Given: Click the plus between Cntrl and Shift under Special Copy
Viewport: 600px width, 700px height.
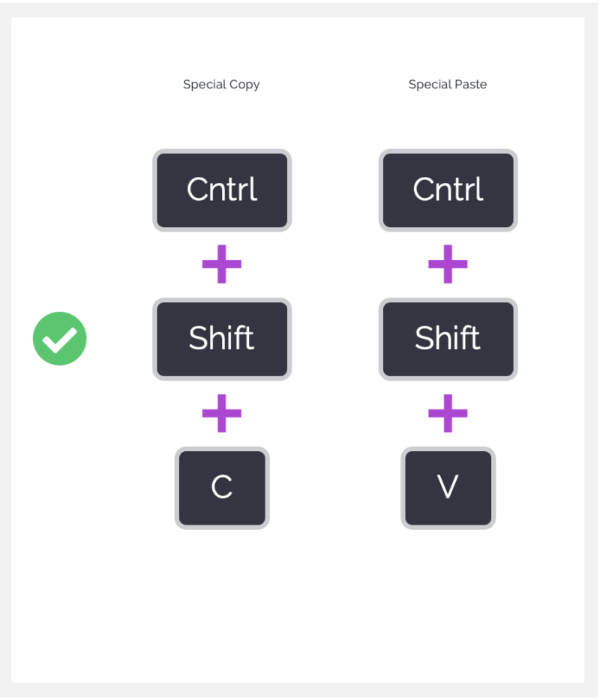Looking at the screenshot, I should (222, 264).
